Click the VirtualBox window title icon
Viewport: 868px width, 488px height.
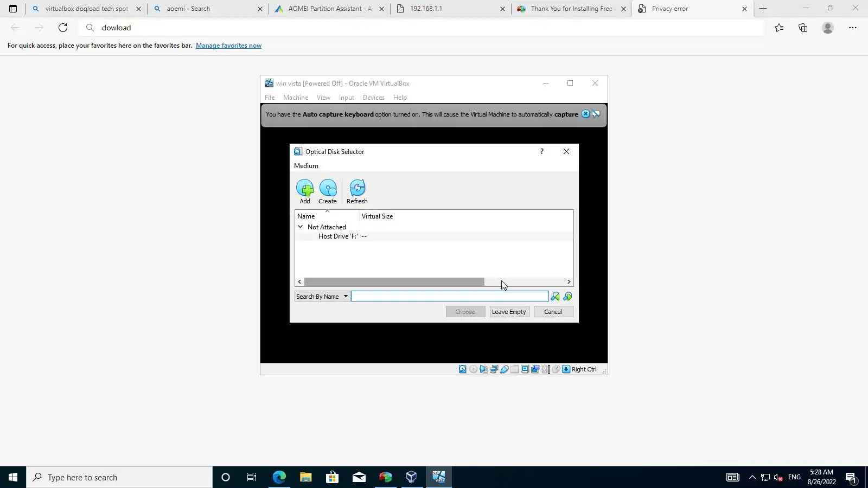pyautogui.click(x=269, y=83)
